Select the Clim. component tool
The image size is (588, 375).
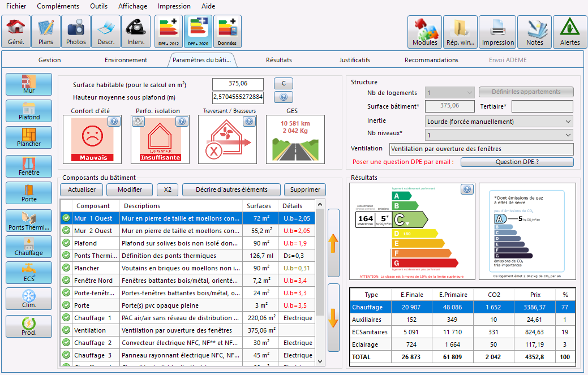pos(28,298)
